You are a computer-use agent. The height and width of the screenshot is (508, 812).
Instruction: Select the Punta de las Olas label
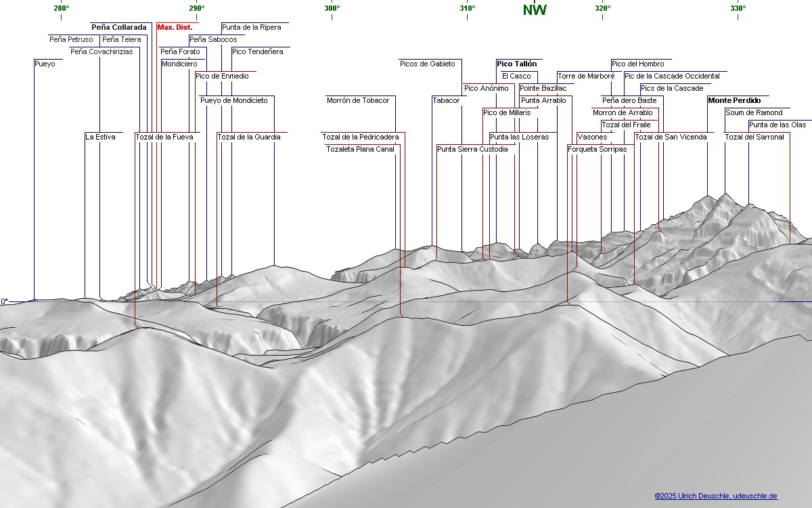[x=777, y=125]
